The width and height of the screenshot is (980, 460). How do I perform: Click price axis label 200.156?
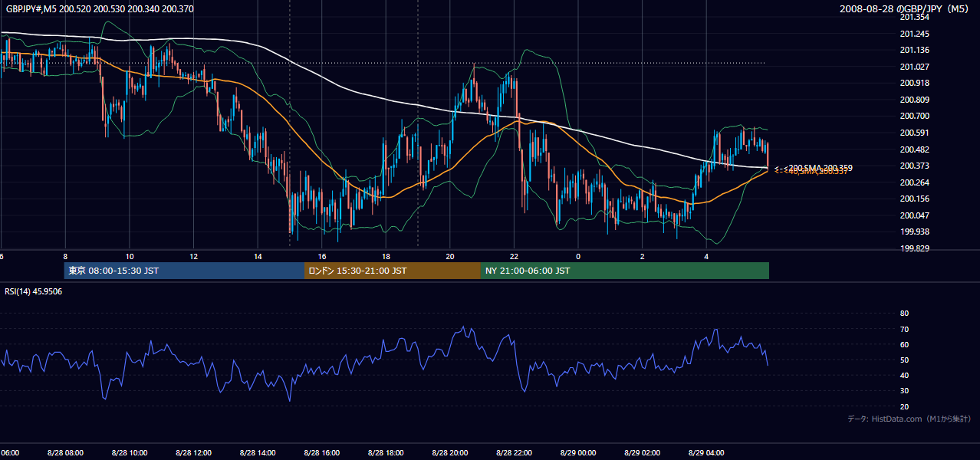(x=914, y=199)
